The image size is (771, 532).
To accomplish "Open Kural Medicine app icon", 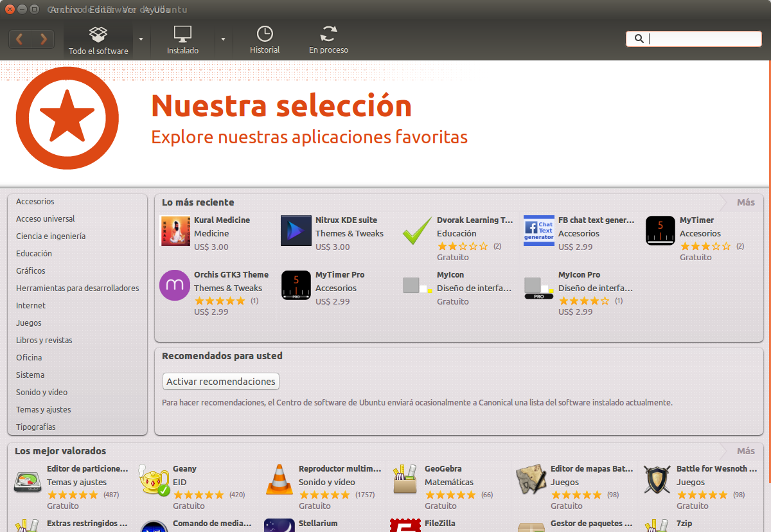I will click(175, 231).
